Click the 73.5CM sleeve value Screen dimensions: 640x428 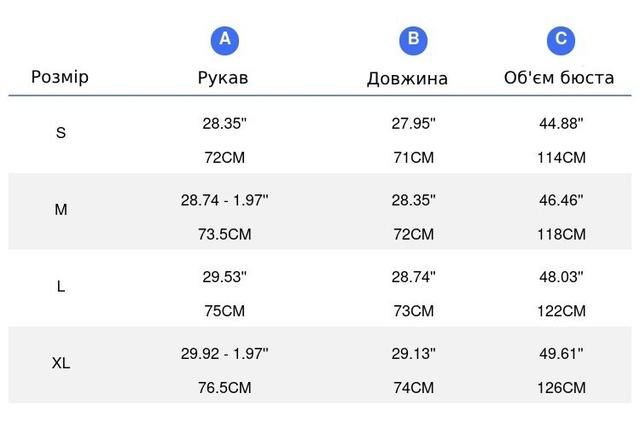pyautogui.click(x=224, y=234)
